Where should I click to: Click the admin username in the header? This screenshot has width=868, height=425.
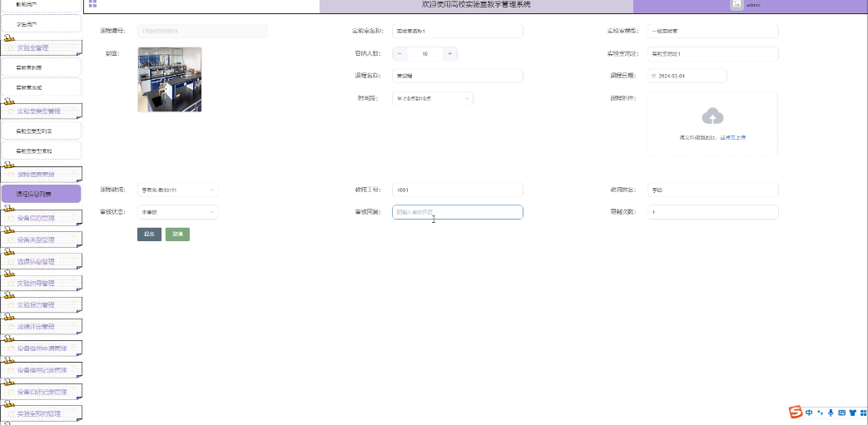tap(753, 4)
